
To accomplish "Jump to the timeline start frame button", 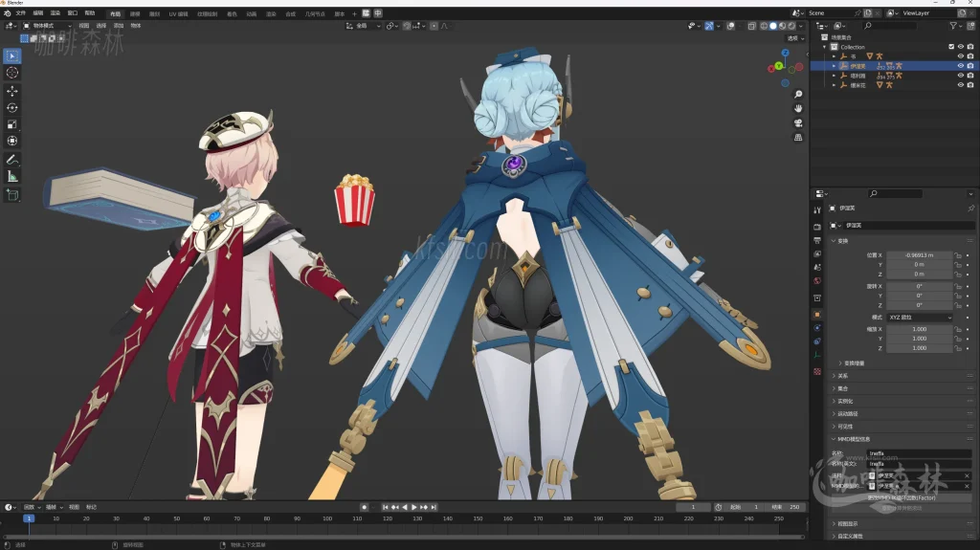I will (385, 508).
